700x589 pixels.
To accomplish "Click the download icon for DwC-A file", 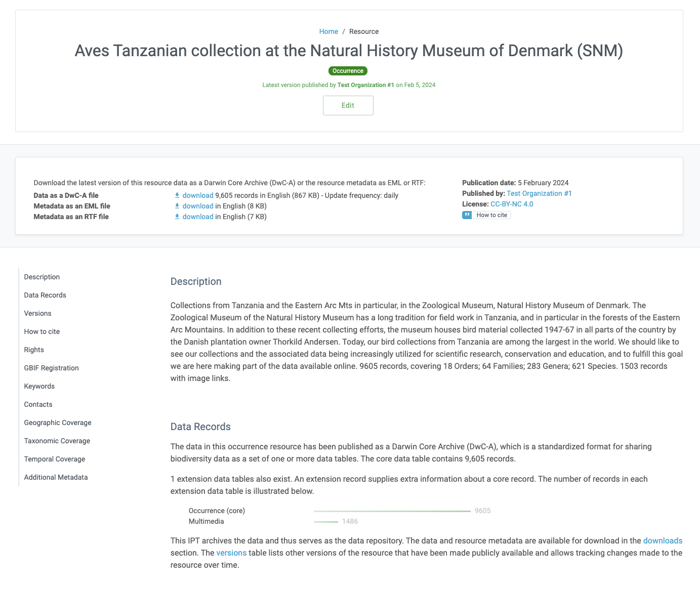I will [x=177, y=195].
